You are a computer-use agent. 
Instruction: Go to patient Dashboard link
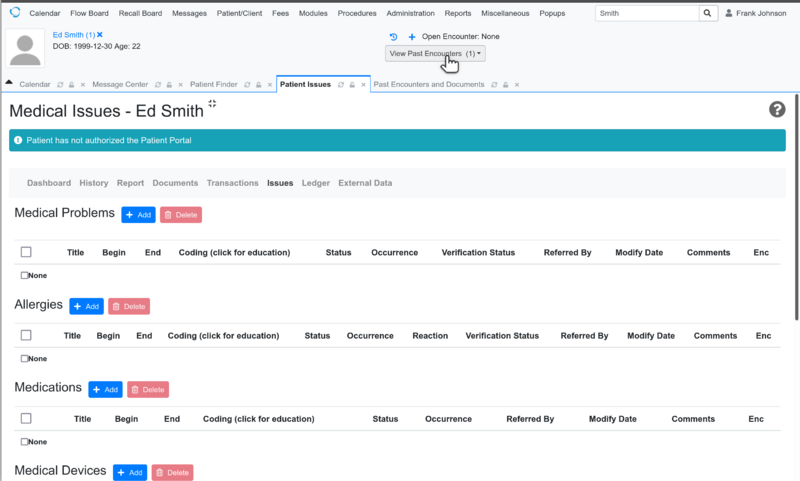click(49, 183)
